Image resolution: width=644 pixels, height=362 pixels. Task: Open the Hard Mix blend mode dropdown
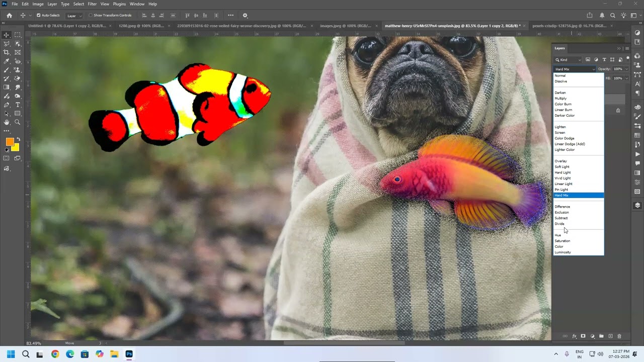575,69
